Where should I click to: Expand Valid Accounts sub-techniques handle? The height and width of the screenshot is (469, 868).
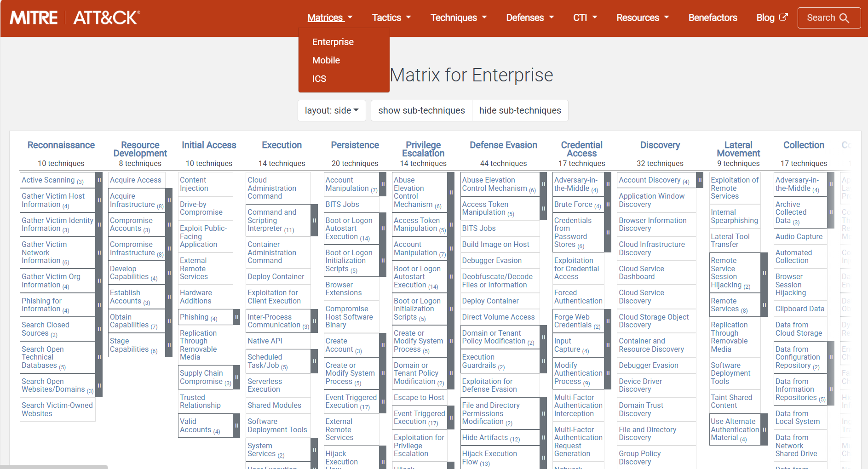point(236,426)
